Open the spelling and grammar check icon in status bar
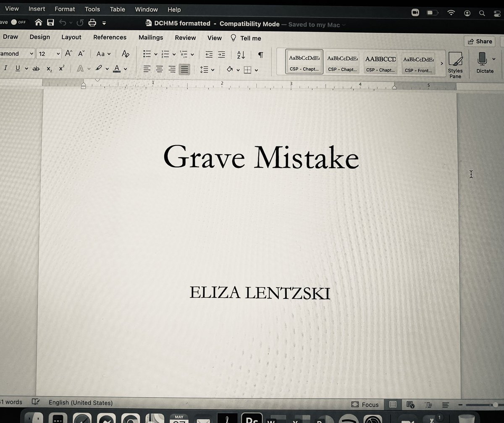 coord(36,402)
